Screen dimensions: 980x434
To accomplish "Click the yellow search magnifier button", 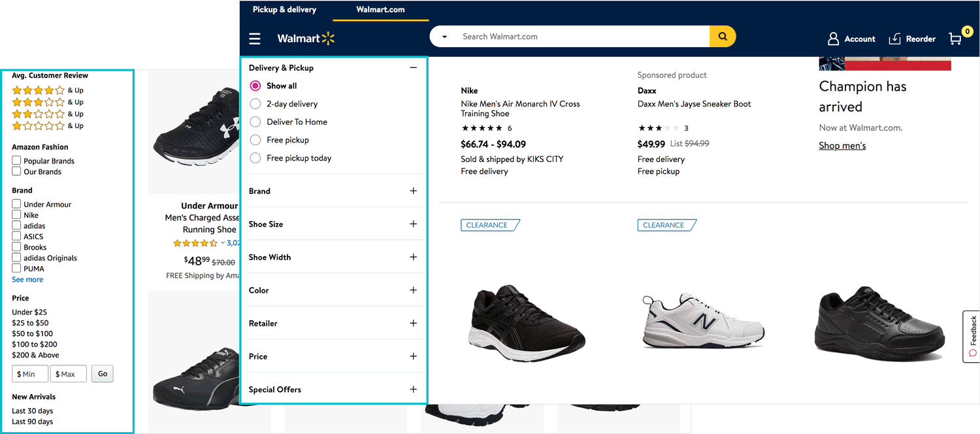I will 723,37.
